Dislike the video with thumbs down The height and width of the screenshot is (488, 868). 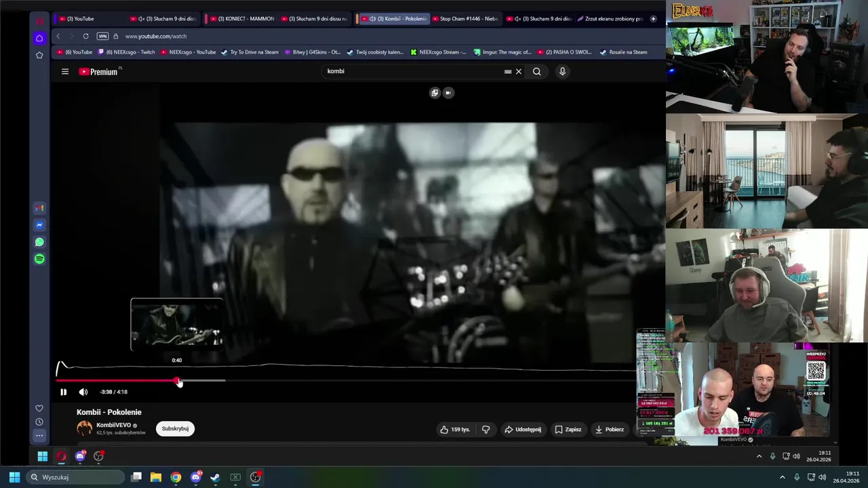[x=486, y=429]
